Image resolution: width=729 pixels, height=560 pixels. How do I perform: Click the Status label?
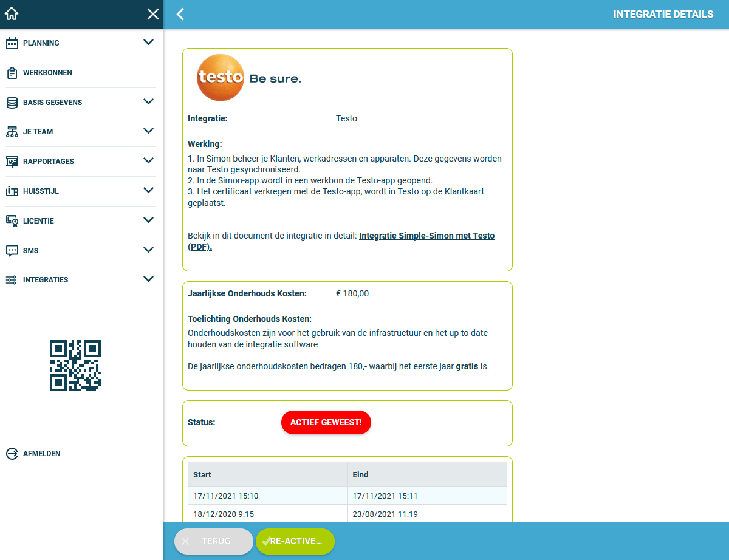click(202, 422)
